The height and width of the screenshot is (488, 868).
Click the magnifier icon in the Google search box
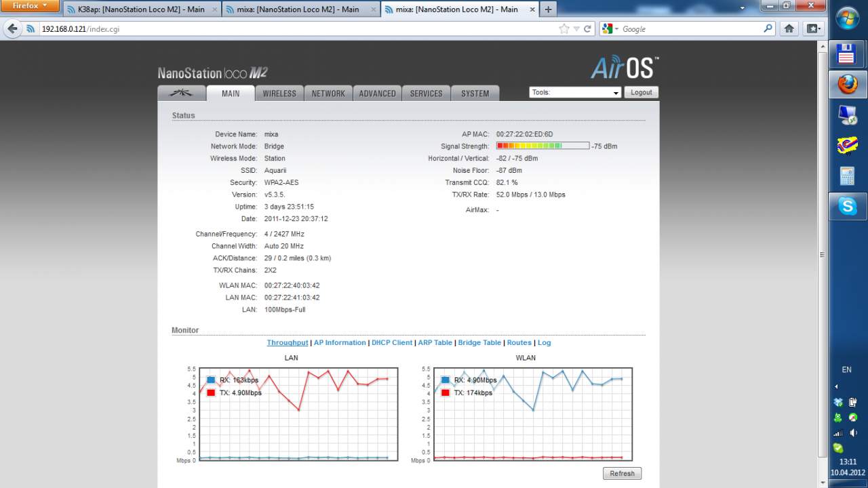pos(768,28)
